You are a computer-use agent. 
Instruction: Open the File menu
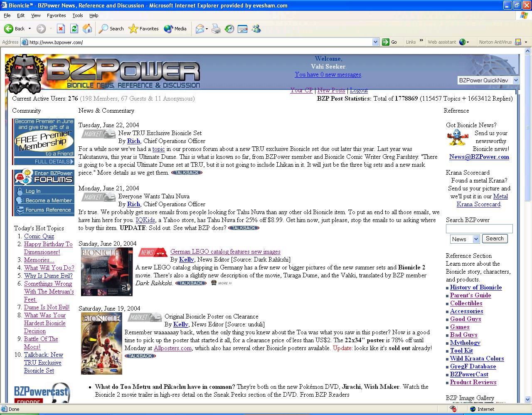tap(7, 15)
